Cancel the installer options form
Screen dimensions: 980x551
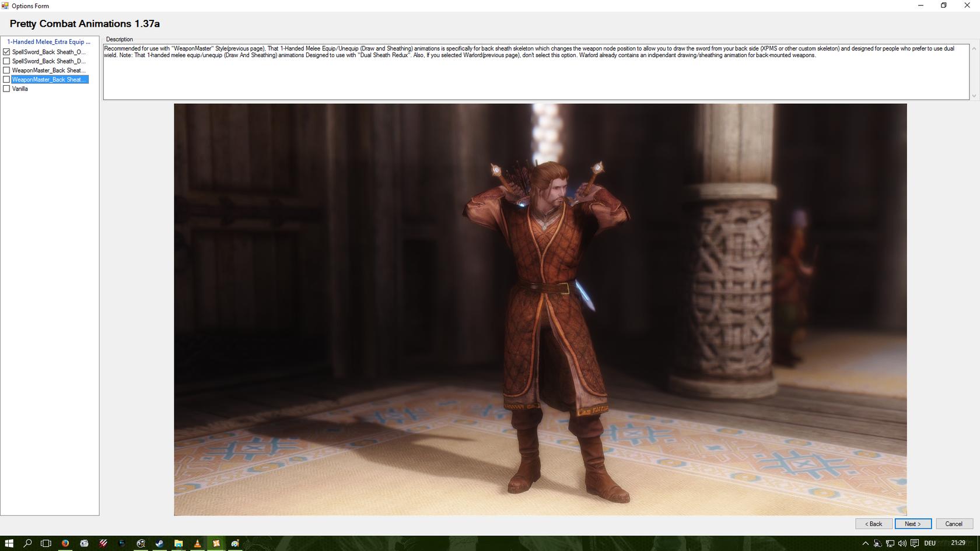954,524
